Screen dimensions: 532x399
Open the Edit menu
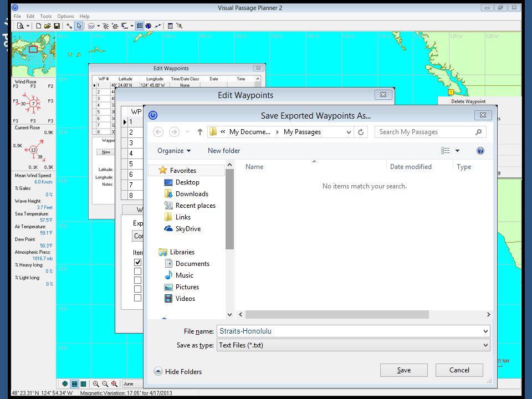pyautogui.click(x=30, y=16)
